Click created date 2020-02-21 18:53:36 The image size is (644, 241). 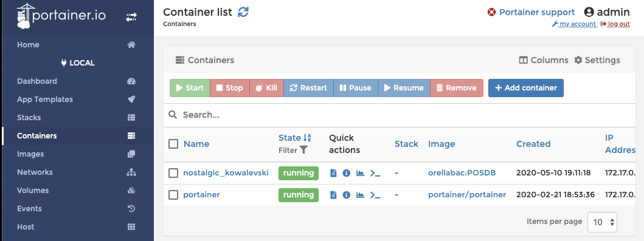pos(555,195)
